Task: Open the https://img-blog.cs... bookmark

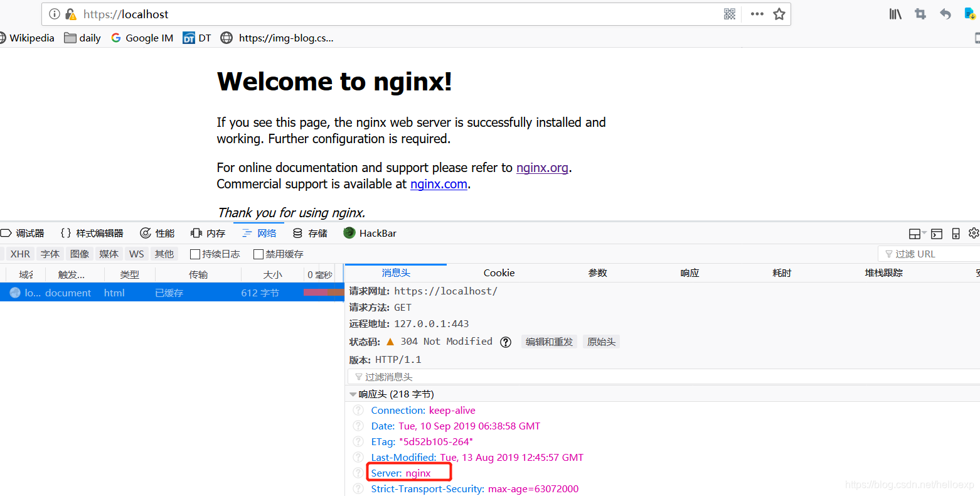Action: [277, 38]
